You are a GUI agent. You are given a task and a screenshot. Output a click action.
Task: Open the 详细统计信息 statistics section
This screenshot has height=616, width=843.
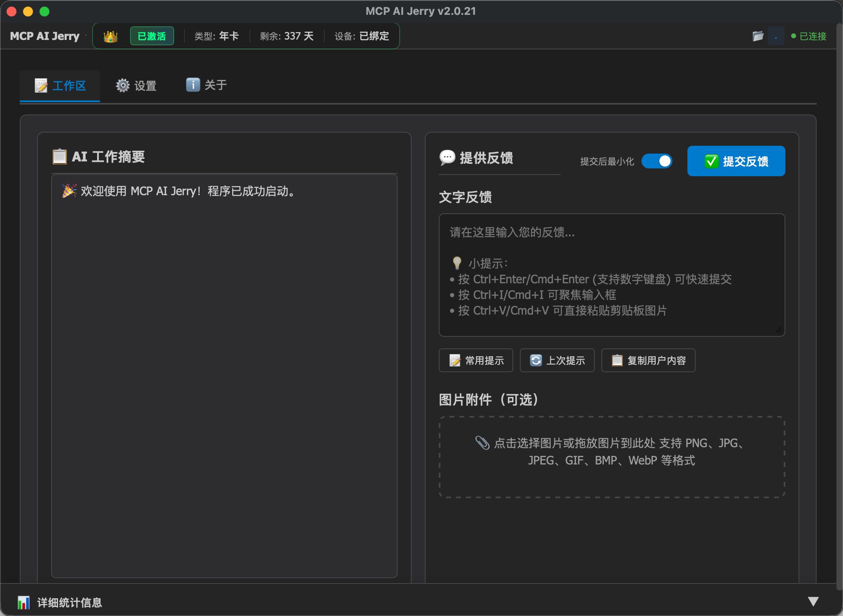pos(70,603)
